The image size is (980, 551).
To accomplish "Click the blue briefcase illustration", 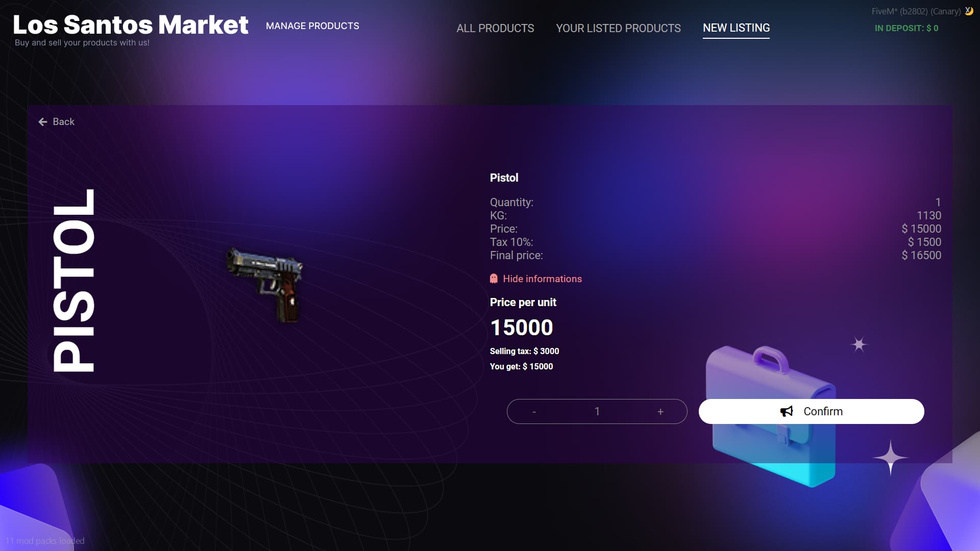I will pos(772,416).
